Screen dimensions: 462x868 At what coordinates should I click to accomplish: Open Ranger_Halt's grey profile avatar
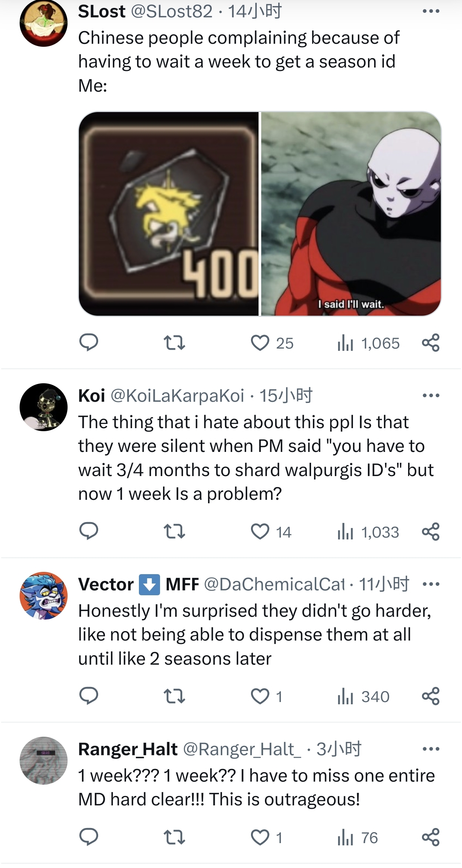tap(43, 760)
